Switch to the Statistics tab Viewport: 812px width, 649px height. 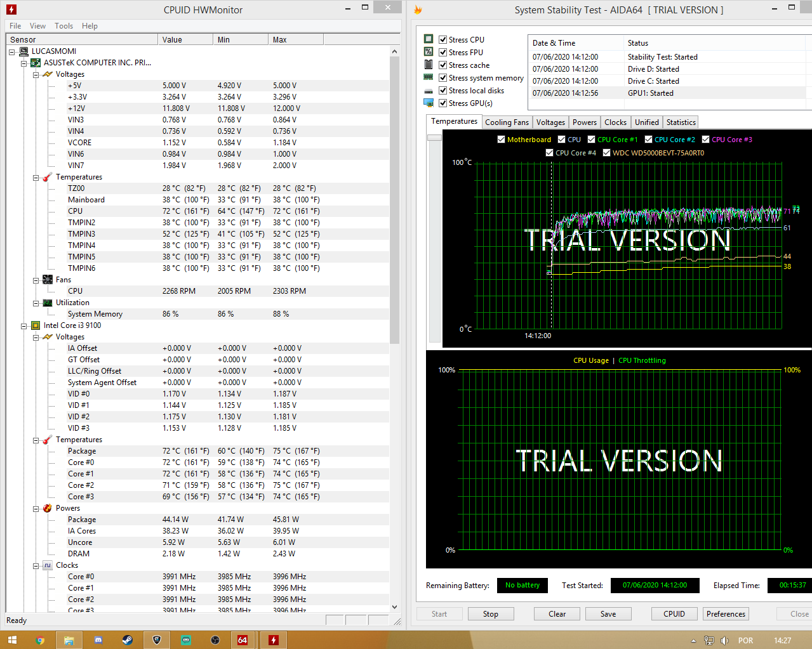click(681, 122)
